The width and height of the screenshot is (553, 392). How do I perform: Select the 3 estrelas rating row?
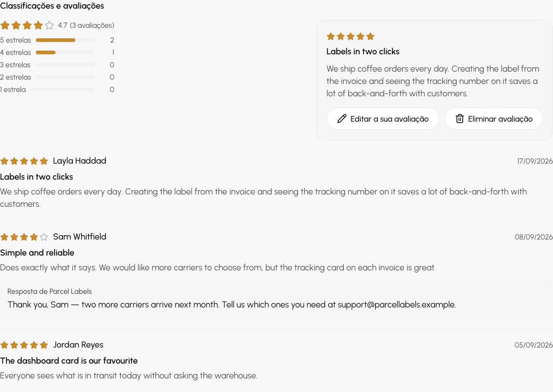pyautogui.click(x=57, y=65)
